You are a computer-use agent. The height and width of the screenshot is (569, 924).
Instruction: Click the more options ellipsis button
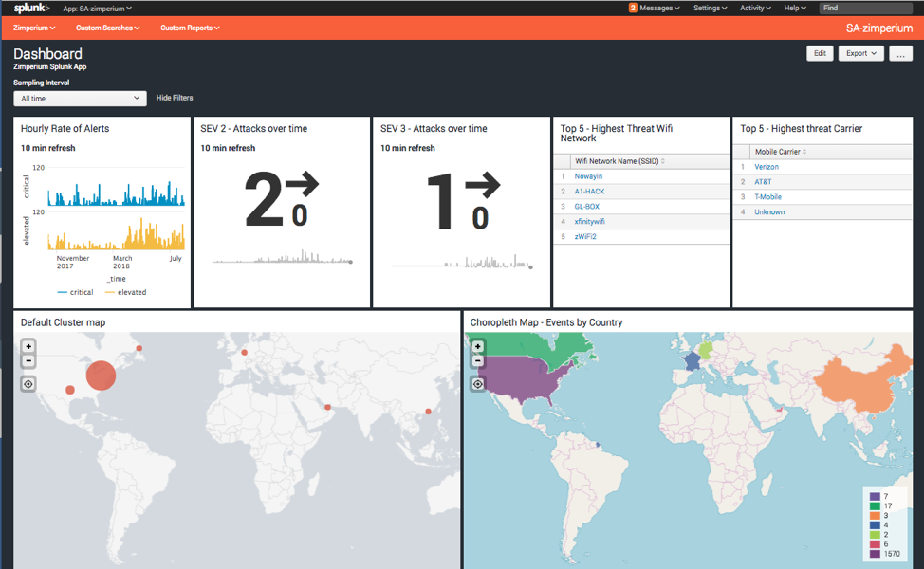[x=900, y=54]
